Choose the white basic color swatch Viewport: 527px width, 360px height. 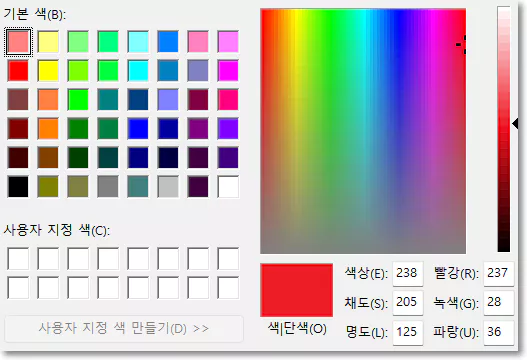click(x=228, y=187)
